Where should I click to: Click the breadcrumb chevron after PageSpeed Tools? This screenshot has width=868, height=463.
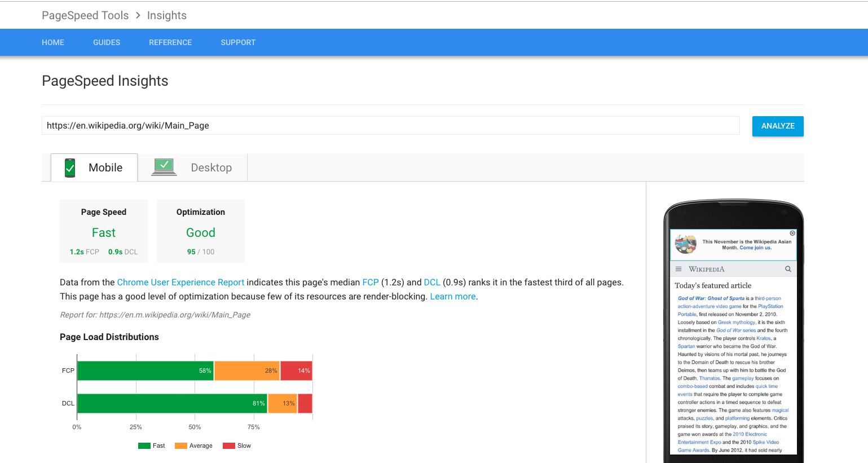pyautogui.click(x=138, y=15)
